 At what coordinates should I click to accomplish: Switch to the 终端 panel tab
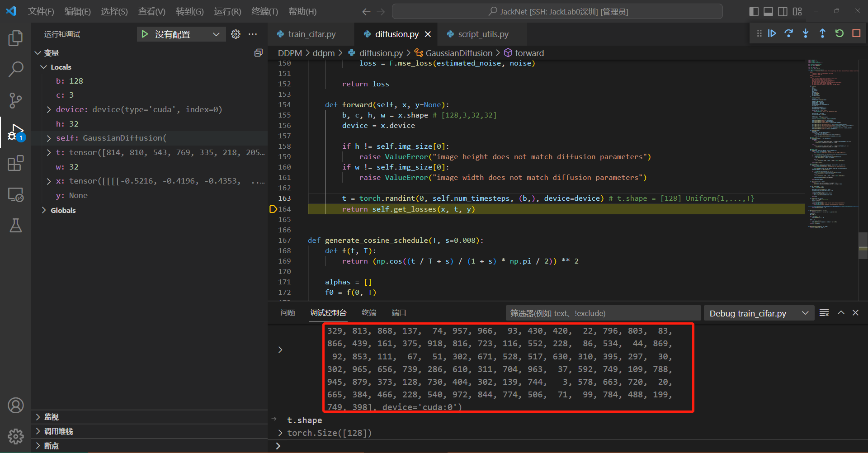[369, 313]
